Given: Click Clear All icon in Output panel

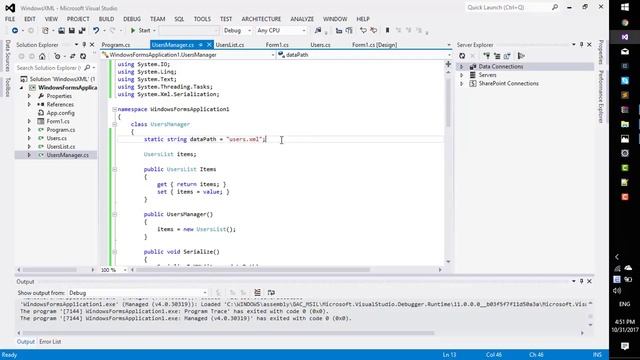Looking at the screenshot, I should pos(257,292).
